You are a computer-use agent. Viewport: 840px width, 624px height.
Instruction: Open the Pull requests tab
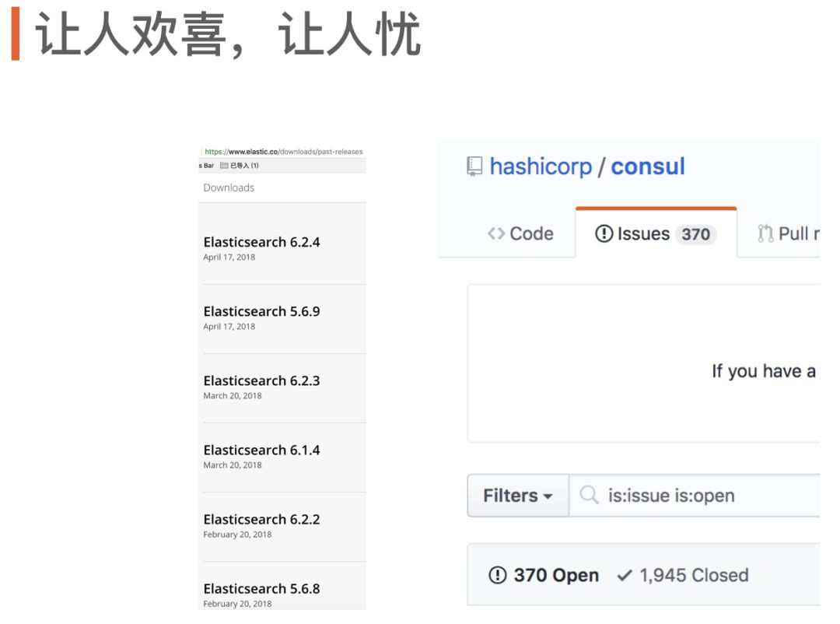tap(788, 233)
